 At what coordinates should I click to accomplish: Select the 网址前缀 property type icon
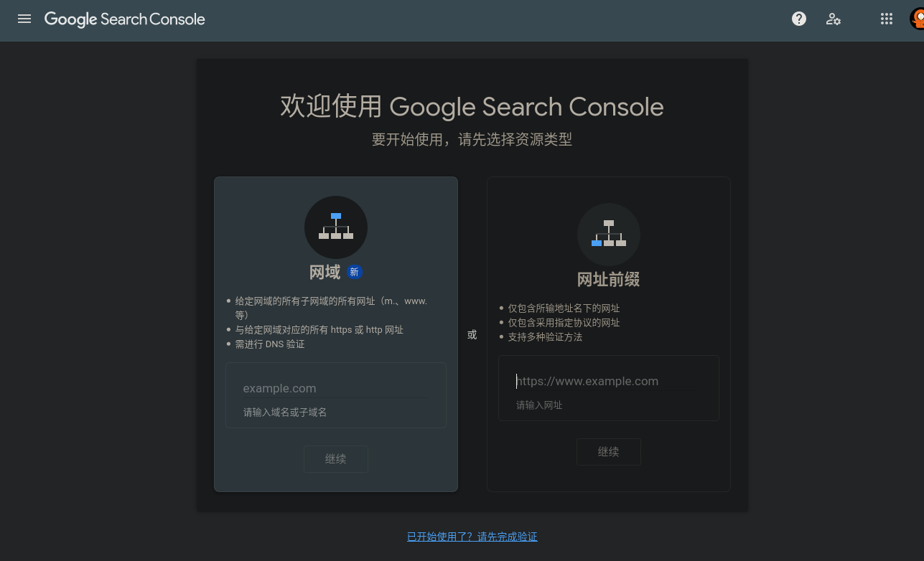coord(609,235)
